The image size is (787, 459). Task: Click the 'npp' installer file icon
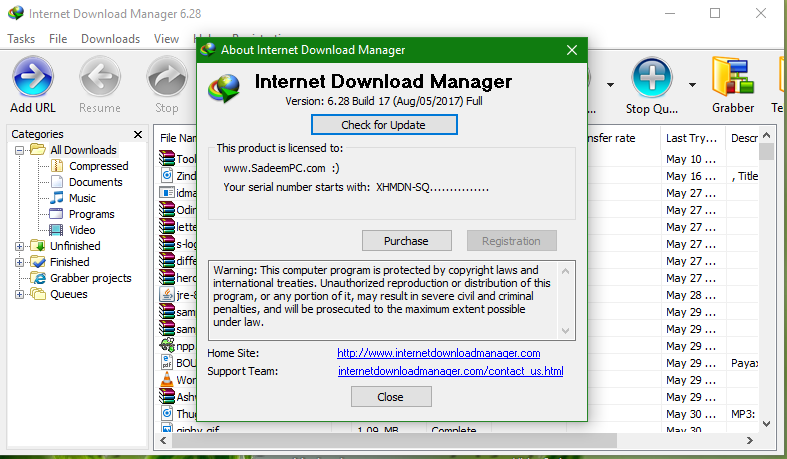(x=166, y=345)
